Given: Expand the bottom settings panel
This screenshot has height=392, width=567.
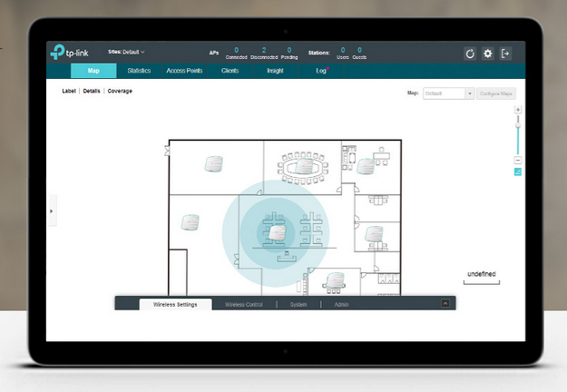Looking at the screenshot, I should 445,304.
